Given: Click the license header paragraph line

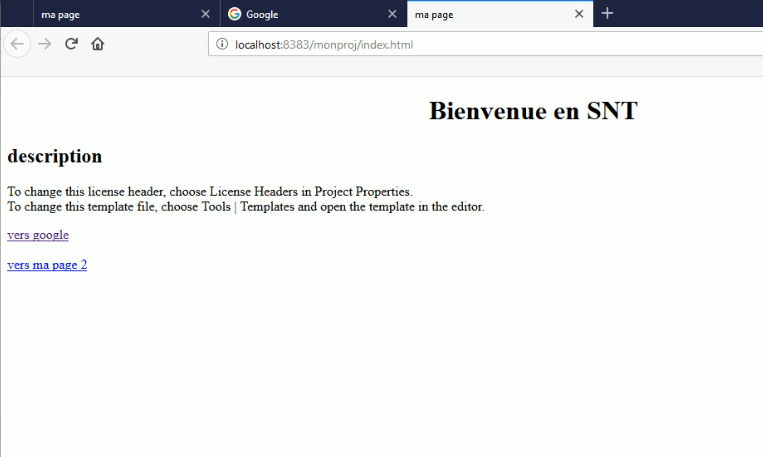Looking at the screenshot, I should [x=209, y=192].
